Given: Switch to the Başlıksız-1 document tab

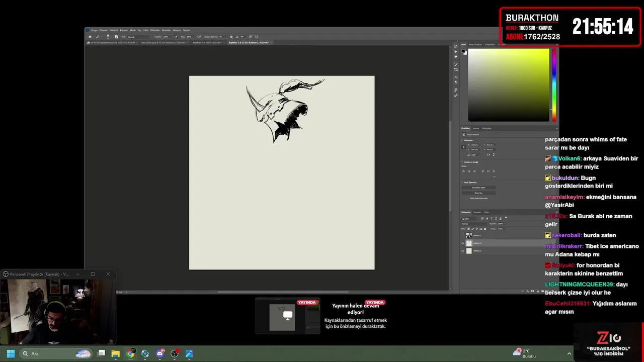Looking at the screenshot, I should click(207, 43).
